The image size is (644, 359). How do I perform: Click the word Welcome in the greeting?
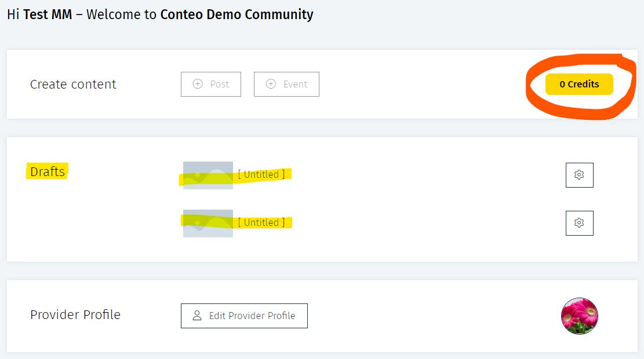tap(114, 14)
